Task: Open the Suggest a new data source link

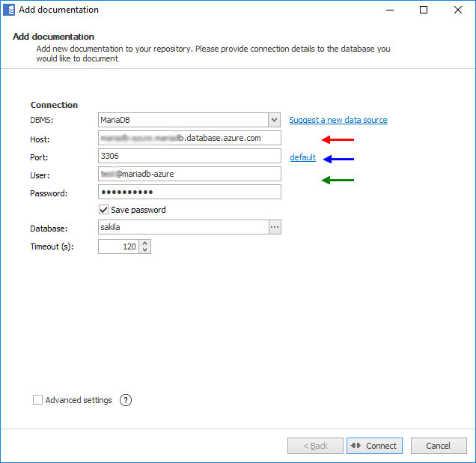Action: coord(338,120)
